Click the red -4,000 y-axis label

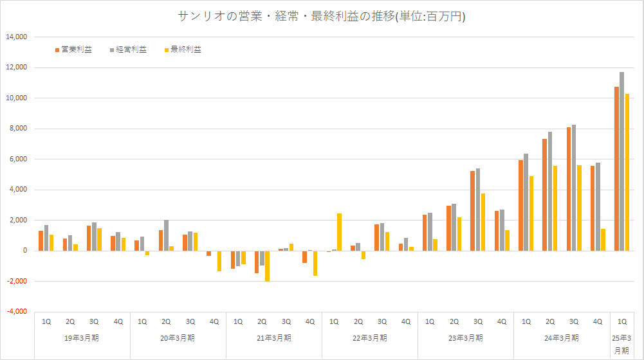17,312
